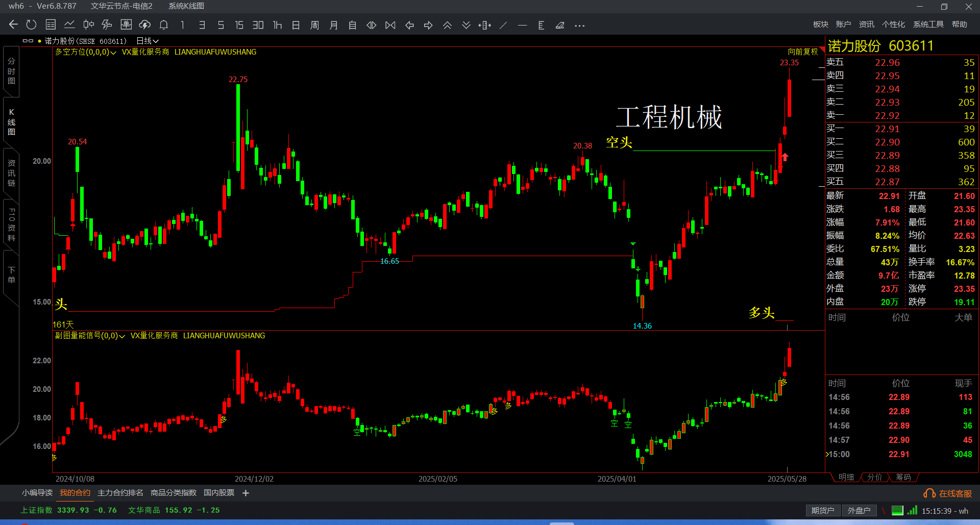Open the 资讯 menu

point(866,24)
